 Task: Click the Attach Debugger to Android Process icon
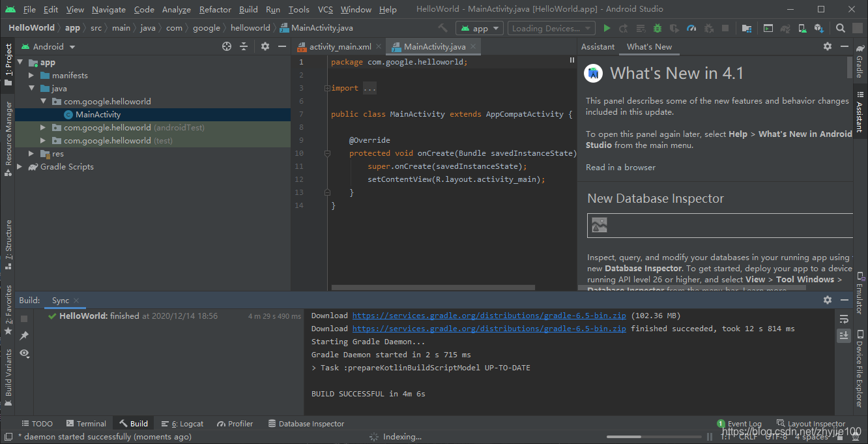[x=708, y=28]
